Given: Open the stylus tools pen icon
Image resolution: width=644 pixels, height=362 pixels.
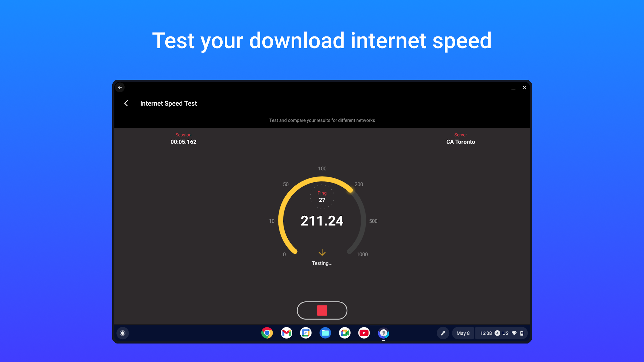Looking at the screenshot, I should [443, 333].
